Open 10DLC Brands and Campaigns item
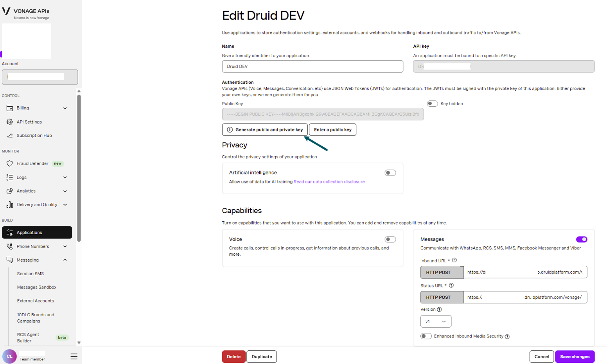The width and height of the screenshot is (607, 364). (36, 318)
